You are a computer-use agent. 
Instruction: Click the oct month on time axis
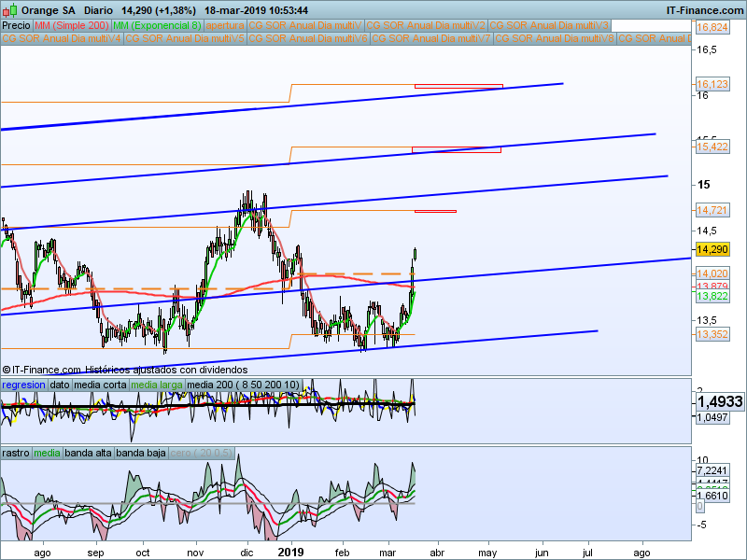[143, 553]
